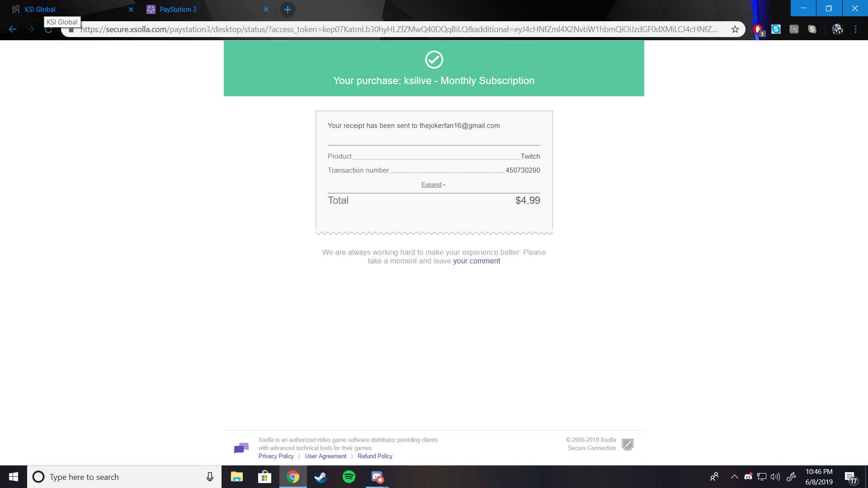Image resolution: width=868 pixels, height=488 pixels.
Task: Click the Discord system tray icon
Action: 748,477
